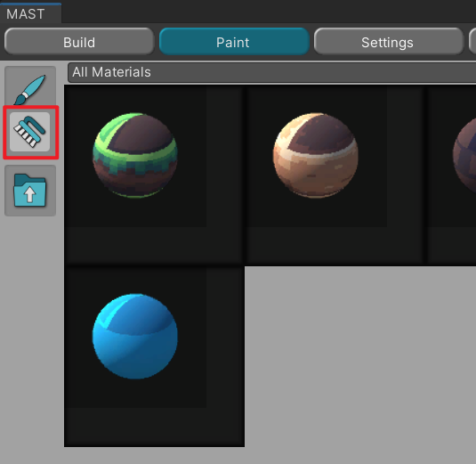Select the scrub brush restore material tool

click(x=30, y=132)
